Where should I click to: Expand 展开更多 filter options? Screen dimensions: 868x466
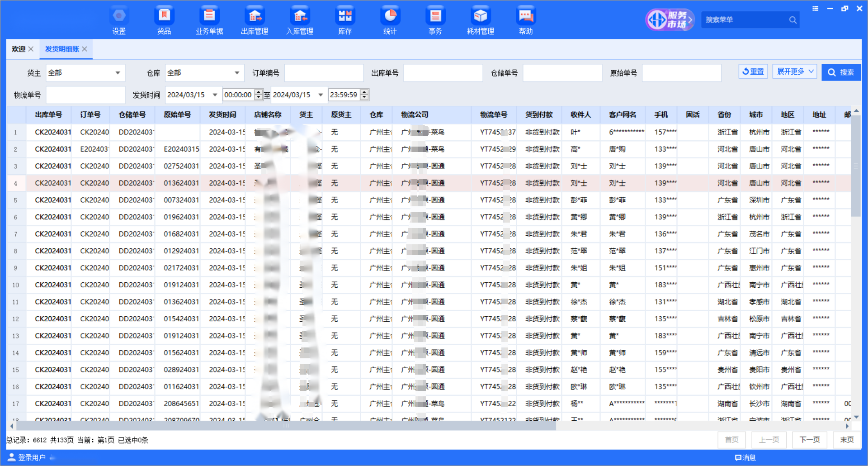[794, 71]
